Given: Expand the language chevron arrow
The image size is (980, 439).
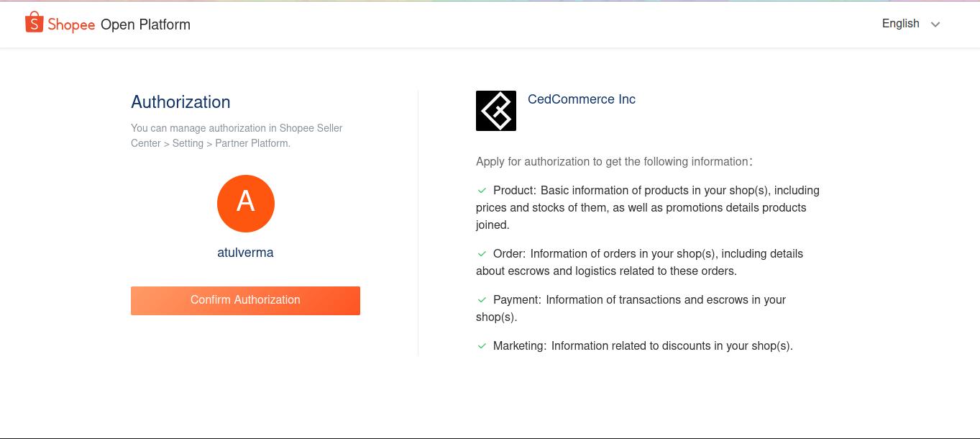Looking at the screenshot, I should [x=935, y=24].
